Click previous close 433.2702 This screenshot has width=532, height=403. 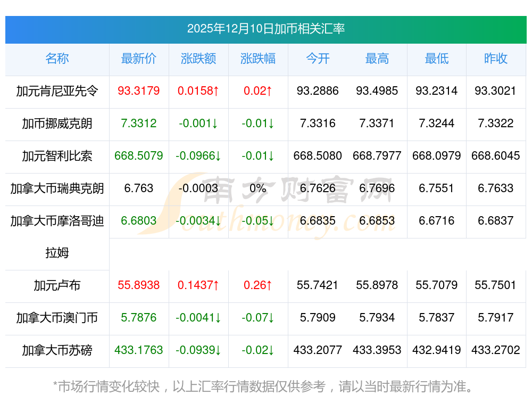pos(496,350)
